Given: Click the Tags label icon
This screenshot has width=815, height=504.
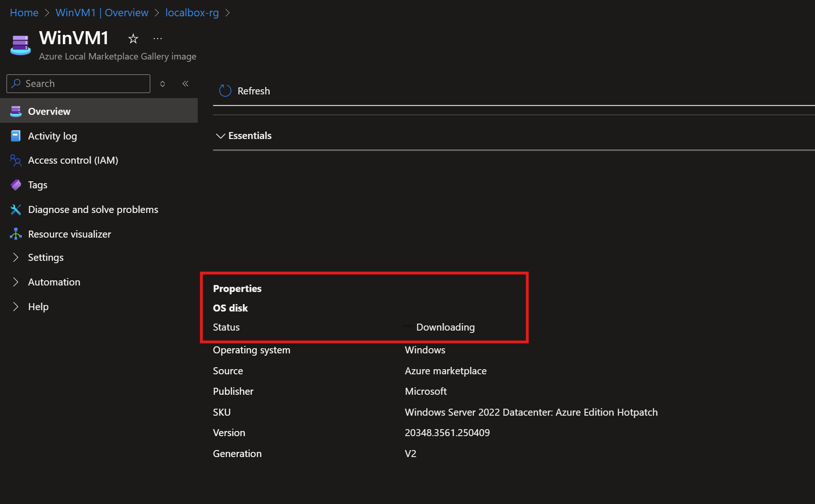Looking at the screenshot, I should (x=16, y=185).
